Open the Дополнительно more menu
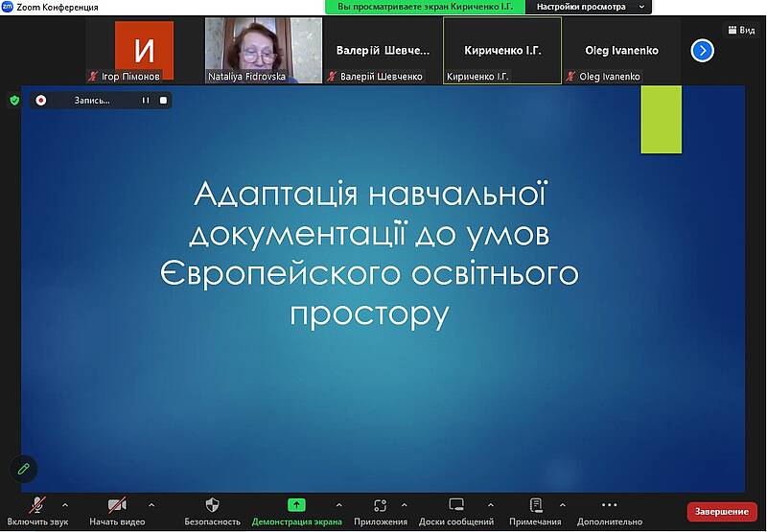 pyautogui.click(x=610, y=512)
